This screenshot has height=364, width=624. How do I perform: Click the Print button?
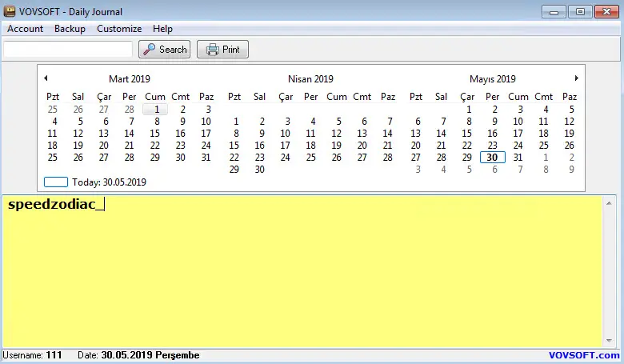223,50
